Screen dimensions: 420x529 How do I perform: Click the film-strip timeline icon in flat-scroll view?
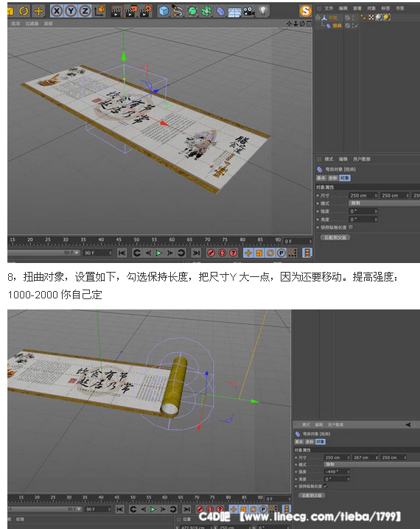pyautogui.click(x=307, y=253)
